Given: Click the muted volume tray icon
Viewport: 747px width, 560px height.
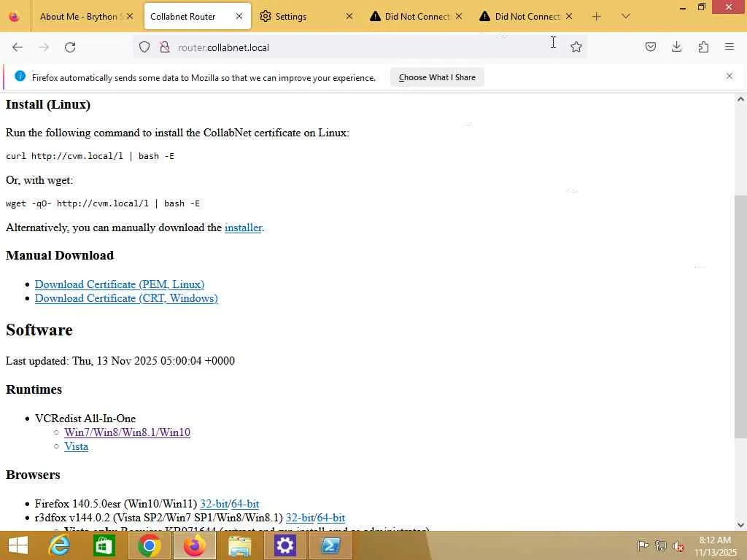Looking at the screenshot, I should click(x=678, y=545).
